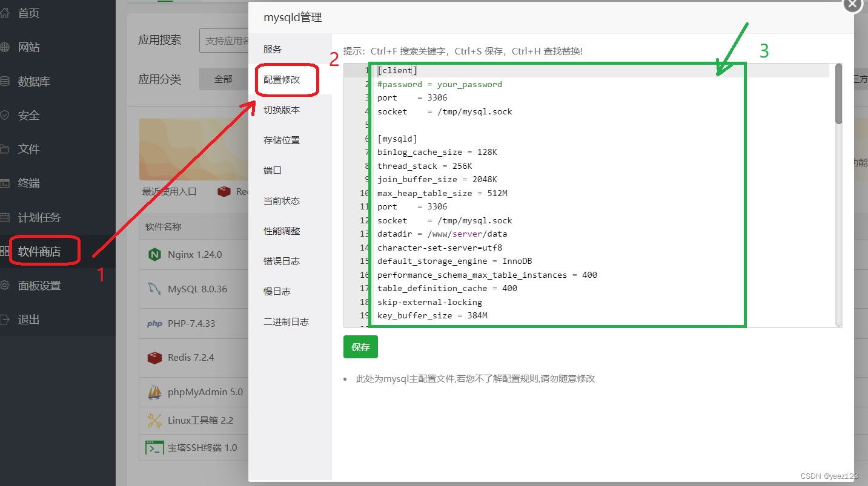
Task: Click the thread_stack = 256K line
Action: [425, 166]
